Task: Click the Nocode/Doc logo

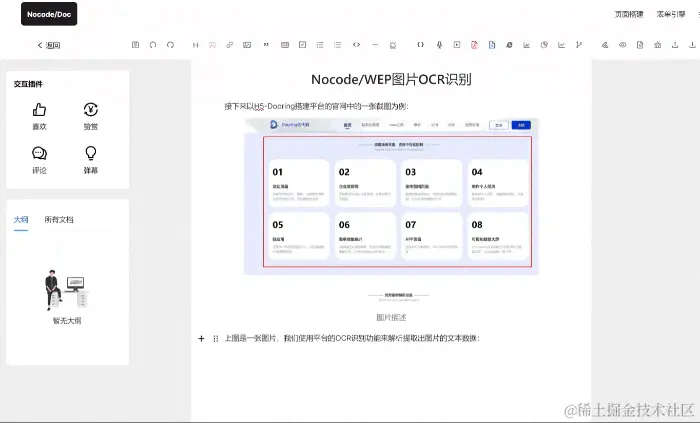Action: point(49,14)
